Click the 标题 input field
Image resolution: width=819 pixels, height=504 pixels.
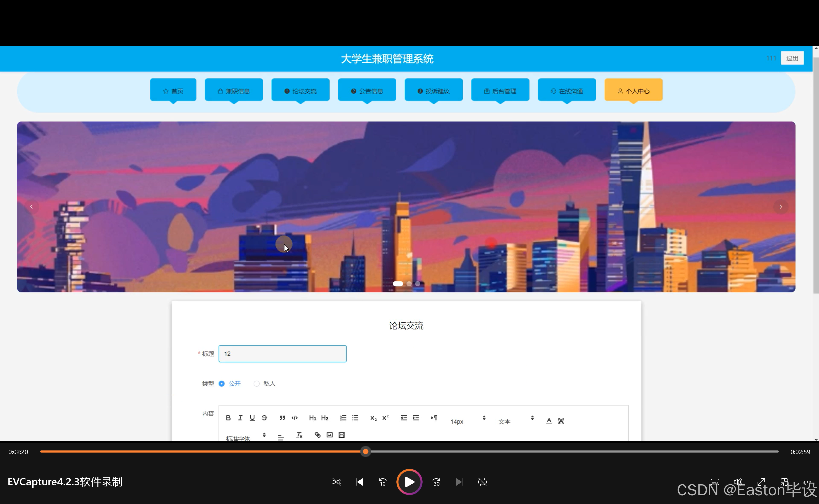point(282,354)
